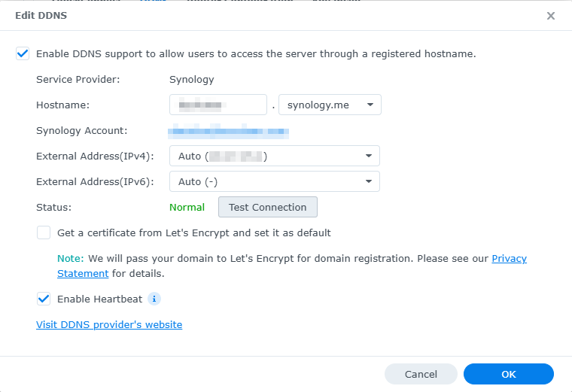
Task: Cancel the DDNS edit
Action: tap(421, 374)
